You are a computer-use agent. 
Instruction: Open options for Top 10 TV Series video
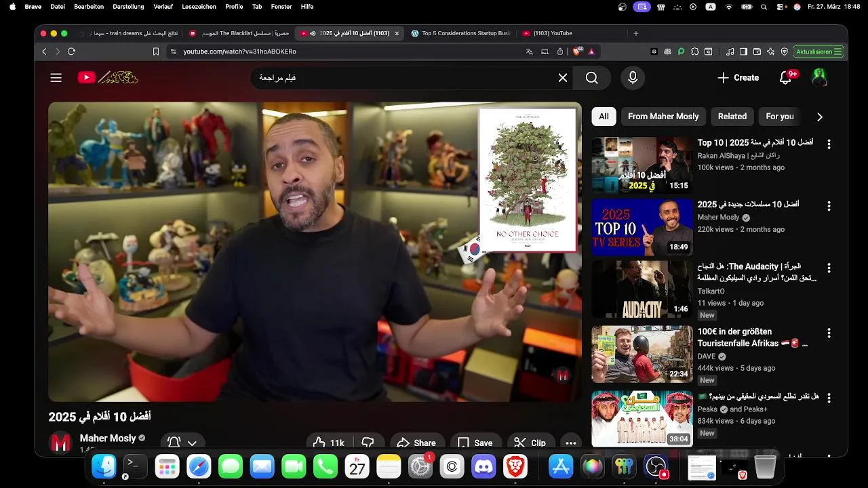point(829,205)
